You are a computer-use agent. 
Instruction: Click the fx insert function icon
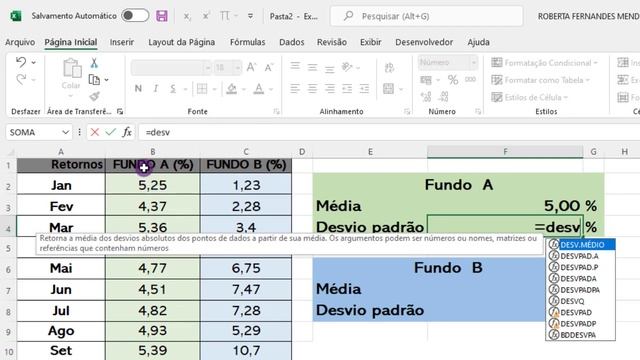[127, 132]
